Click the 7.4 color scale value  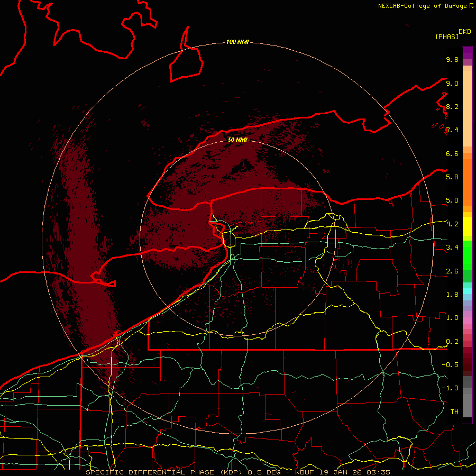[x=452, y=130]
